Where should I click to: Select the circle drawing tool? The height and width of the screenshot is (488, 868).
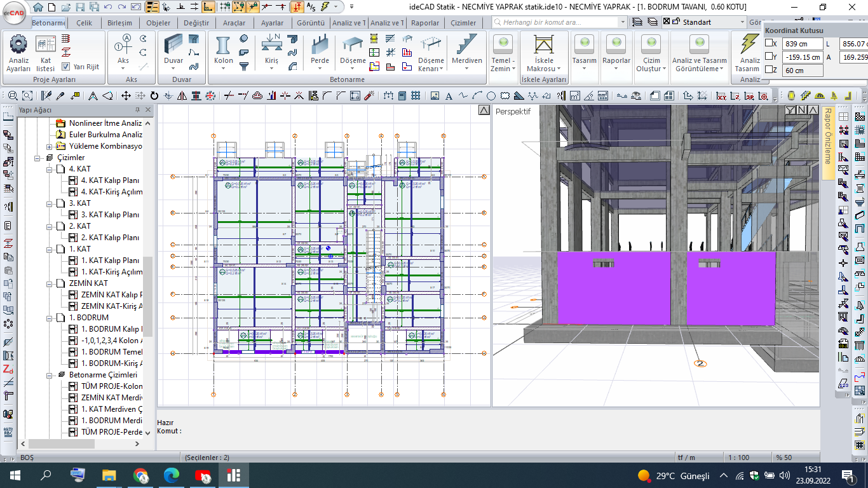pyautogui.click(x=491, y=96)
